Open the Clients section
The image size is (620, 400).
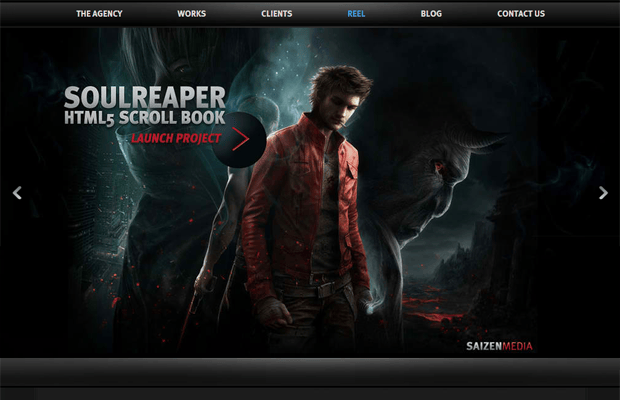(277, 14)
